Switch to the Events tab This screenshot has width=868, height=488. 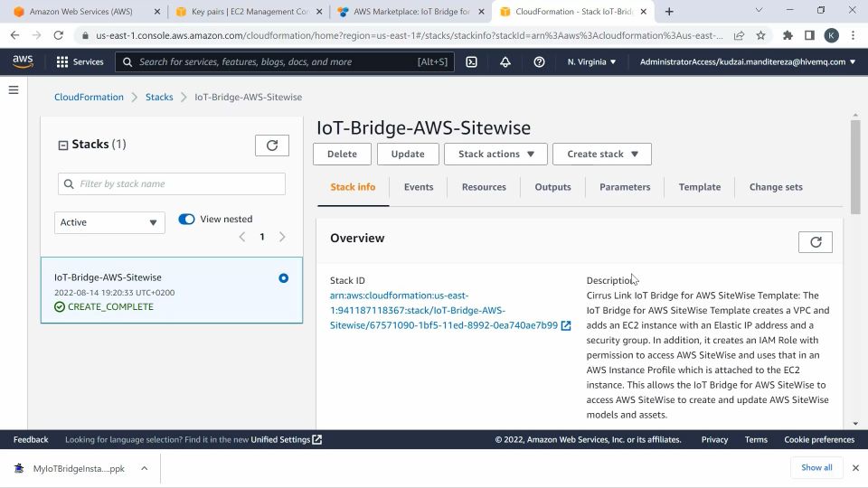click(419, 187)
